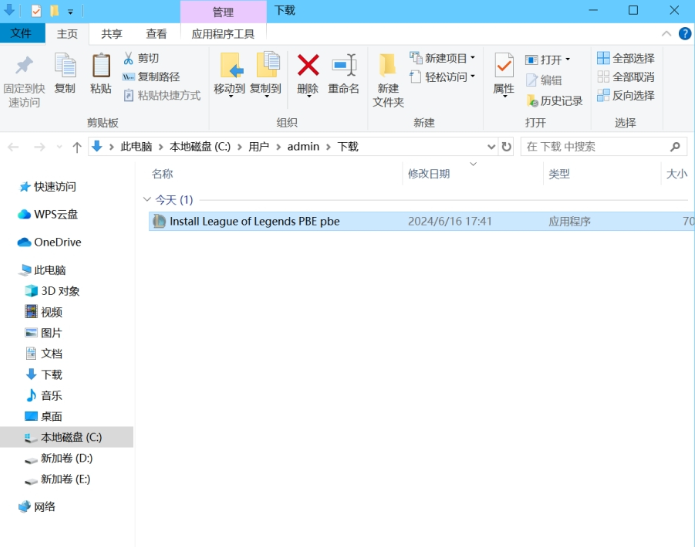The height and width of the screenshot is (547, 697).
Task: Open the Copy to (复制到) menu
Action: pos(266,75)
